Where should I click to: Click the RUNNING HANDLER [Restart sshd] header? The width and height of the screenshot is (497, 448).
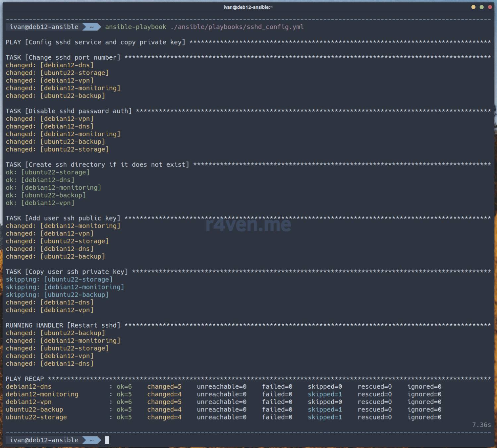63,325
